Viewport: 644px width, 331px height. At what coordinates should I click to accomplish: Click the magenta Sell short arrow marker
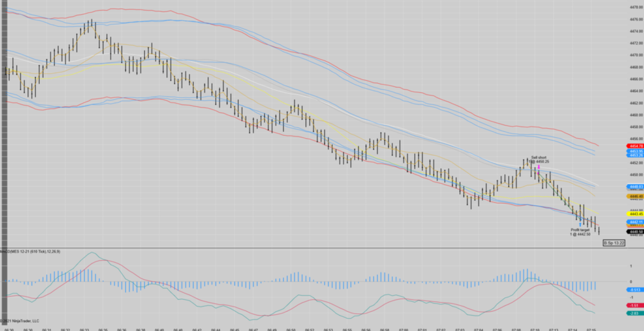pyautogui.click(x=538, y=167)
